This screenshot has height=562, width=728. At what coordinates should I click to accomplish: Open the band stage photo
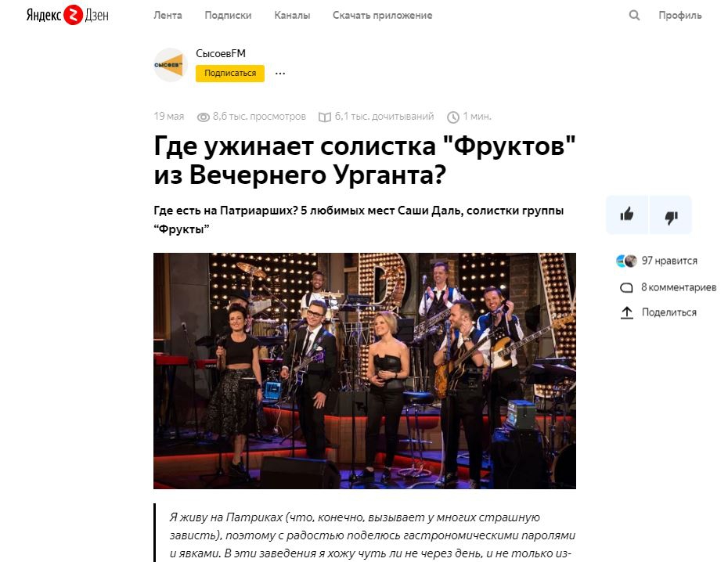pos(365,371)
